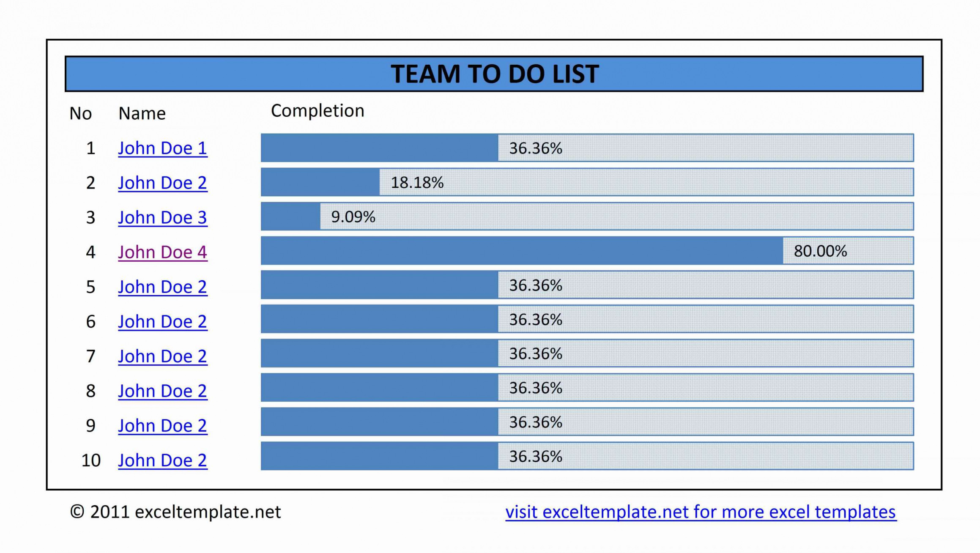This screenshot has width=980, height=553.
Task: Click the visited John Doe 4 link
Action: [x=162, y=252]
